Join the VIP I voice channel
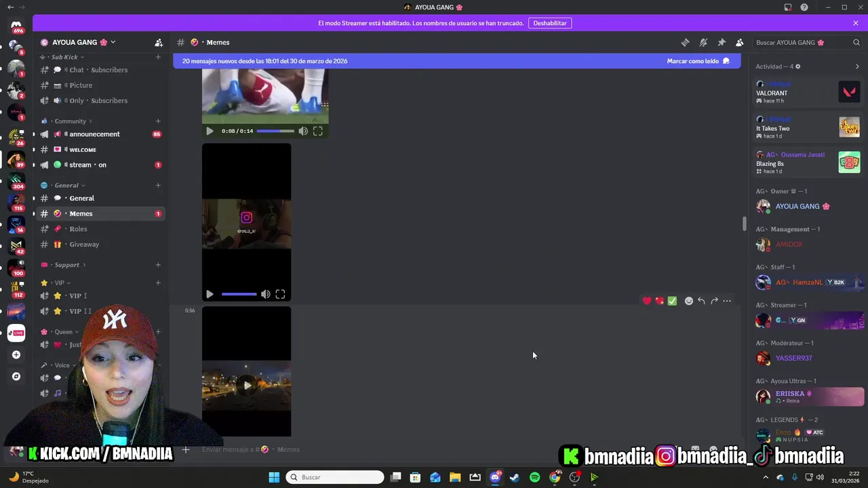The image size is (868, 488). click(x=100, y=296)
